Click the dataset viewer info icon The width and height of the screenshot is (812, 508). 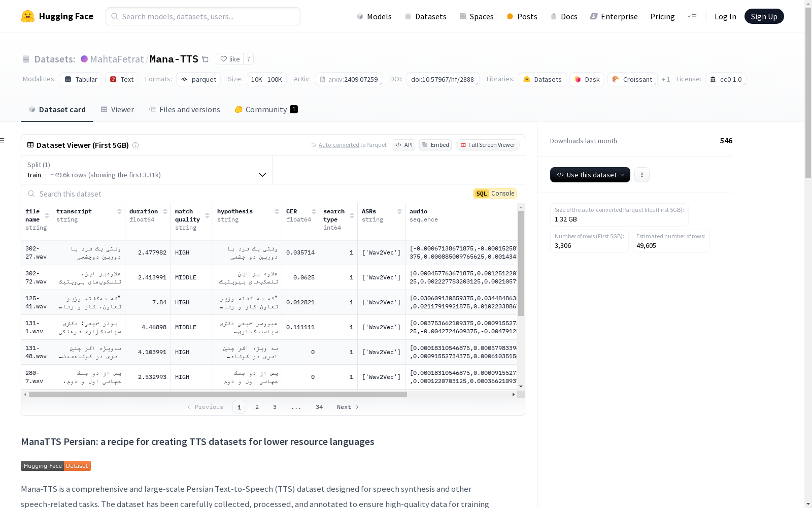(x=136, y=145)
